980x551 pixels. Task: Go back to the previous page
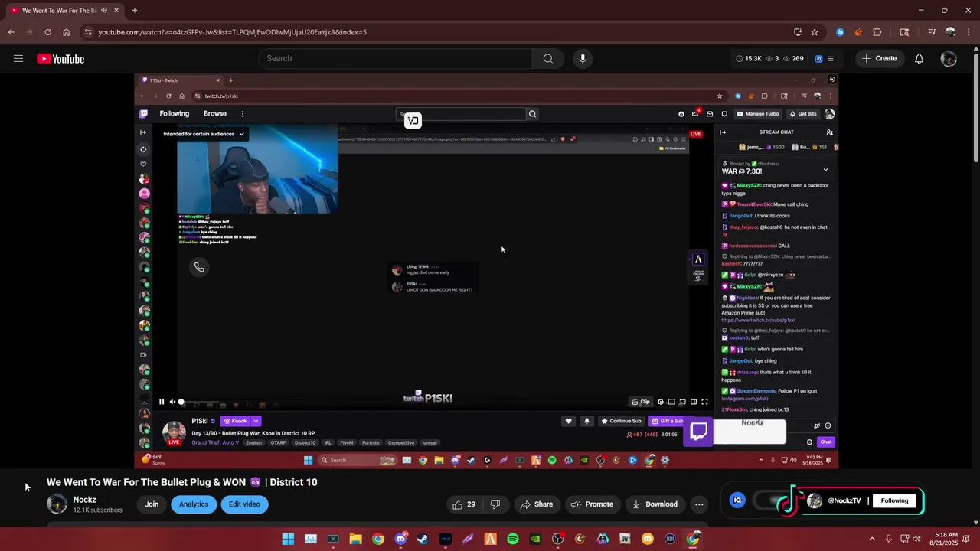click(11, 32)
